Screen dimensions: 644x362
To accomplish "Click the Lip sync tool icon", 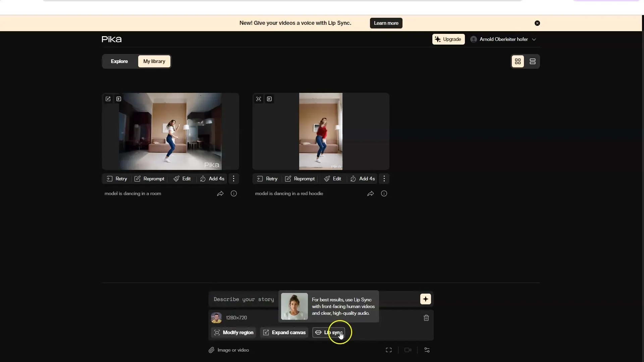I will [x=318, y=332].
